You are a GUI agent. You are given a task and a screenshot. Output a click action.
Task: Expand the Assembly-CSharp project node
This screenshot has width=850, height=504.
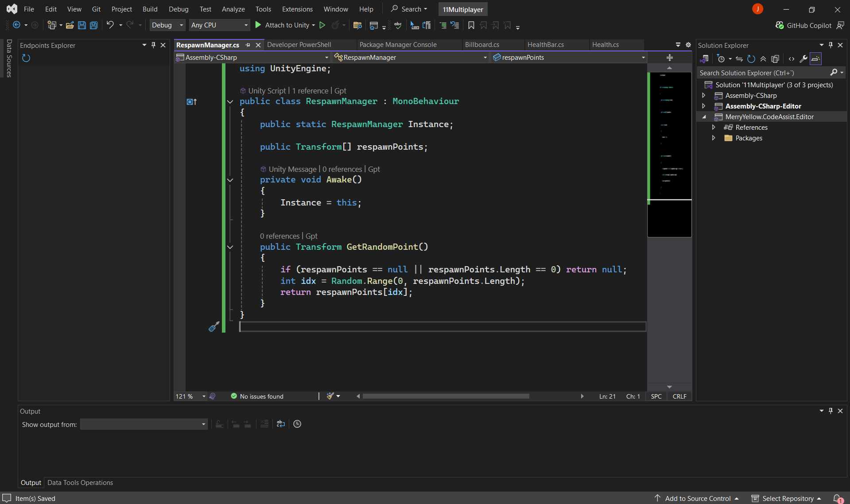point(704,96)
